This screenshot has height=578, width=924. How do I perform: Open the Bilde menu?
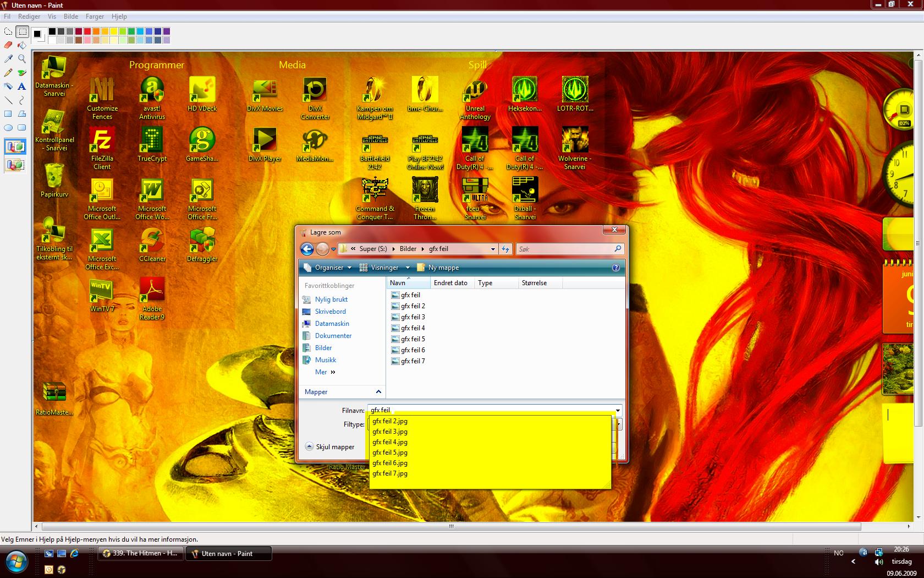coord(71,17)
